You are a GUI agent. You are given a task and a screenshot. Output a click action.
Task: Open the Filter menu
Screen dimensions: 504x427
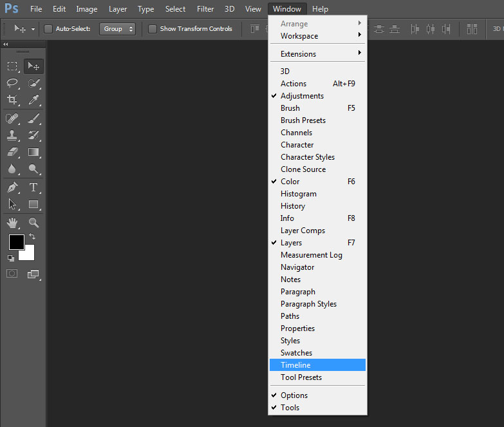(x=205, y=9)
